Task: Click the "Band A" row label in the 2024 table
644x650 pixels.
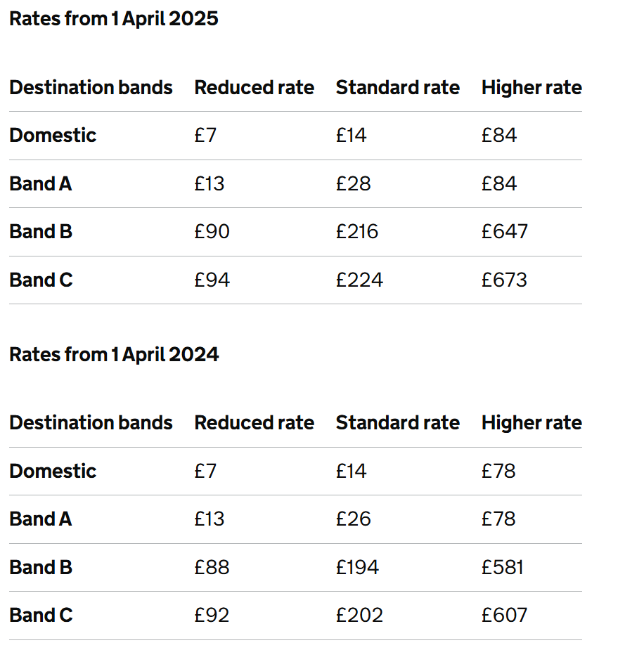Action: click(41, 519)
